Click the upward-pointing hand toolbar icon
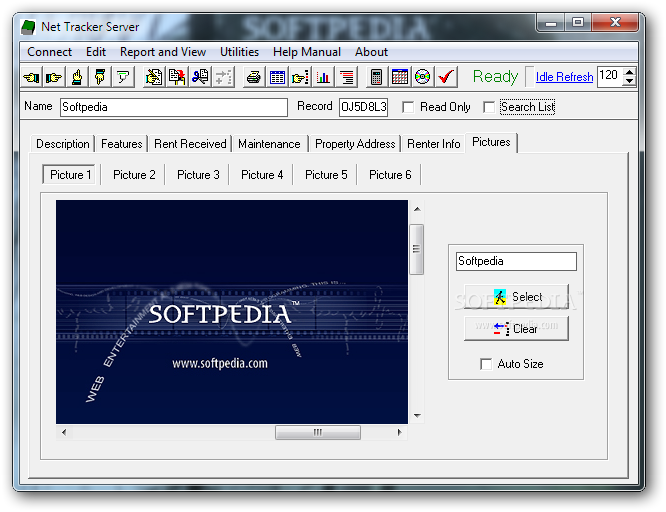The image size is (666, 512). 77,77
